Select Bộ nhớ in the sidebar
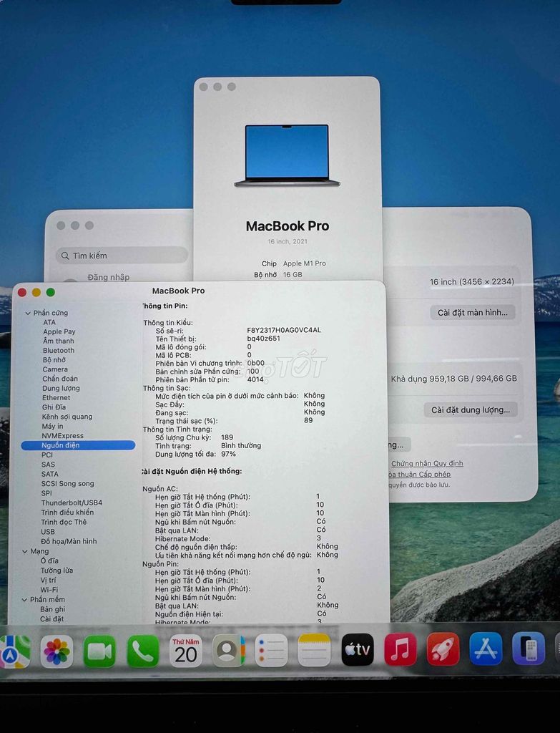The height and width of the screenshot is (733, 560). click(x=54, y=360)
